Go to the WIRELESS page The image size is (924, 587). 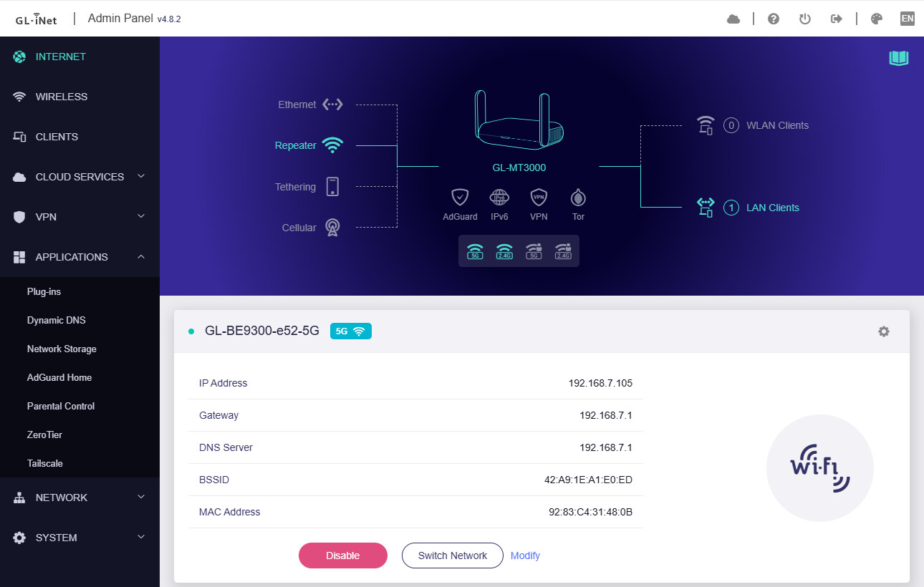click(62, 97)
